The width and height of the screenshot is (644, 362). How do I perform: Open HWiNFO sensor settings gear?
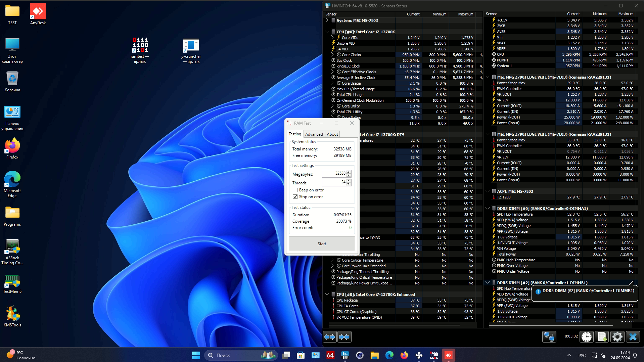(x=617, y=336)
